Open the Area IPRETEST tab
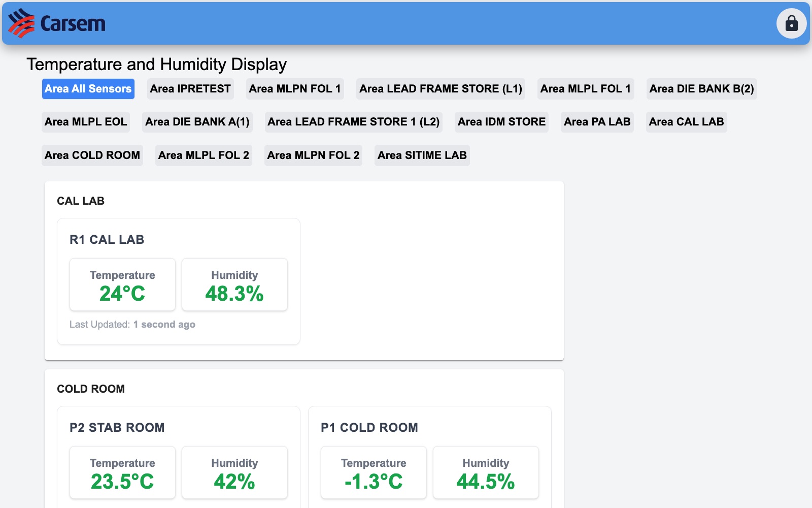The width and height of the screenshot is (812, 508). pyautogui.click(x=190, y=89)
